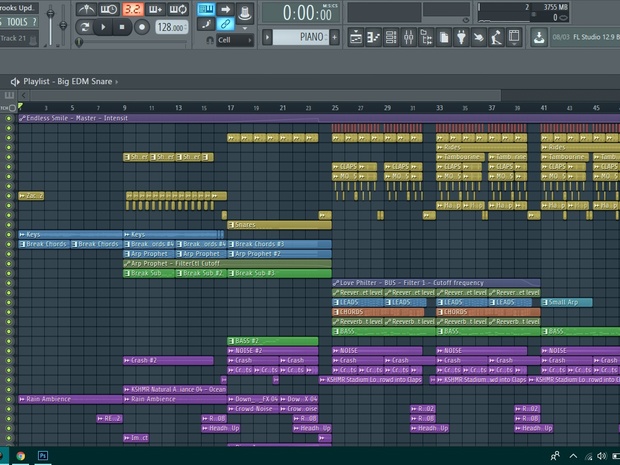Toggle the metronome icon
This screenshot has width=620, height=465.
pyautogui.click(x=85, y=9)
